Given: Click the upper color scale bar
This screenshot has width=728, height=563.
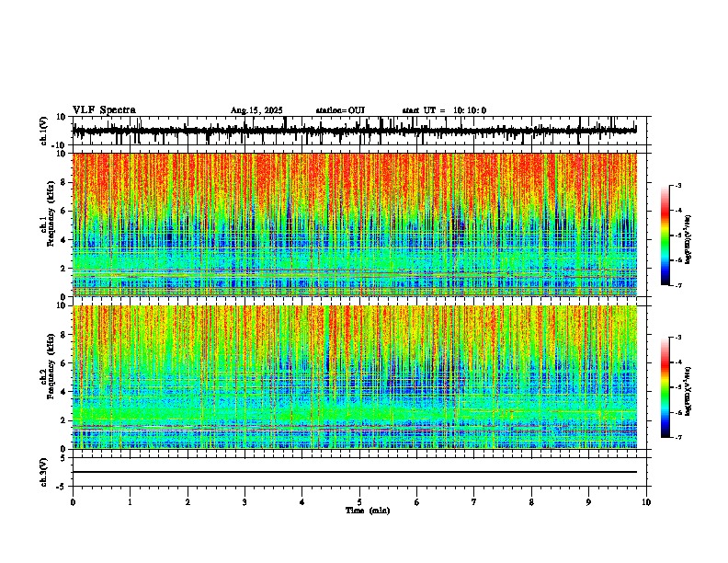Looking at the screenshot, I should [x=665, y=236].
